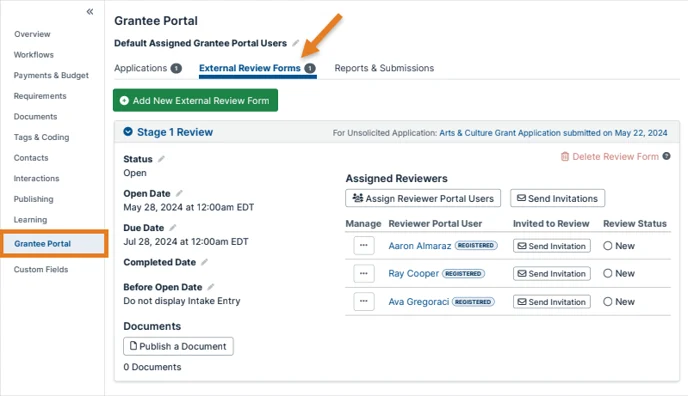Edit the Completed Date pencil icon
Image resolution: width=688 pixels, height=396 pixels.
click(204, 262)
